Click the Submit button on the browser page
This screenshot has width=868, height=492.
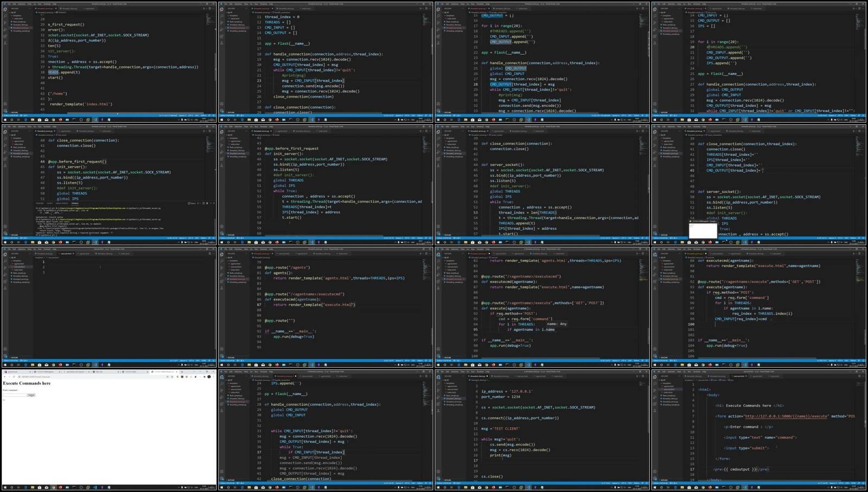[31, 395]
